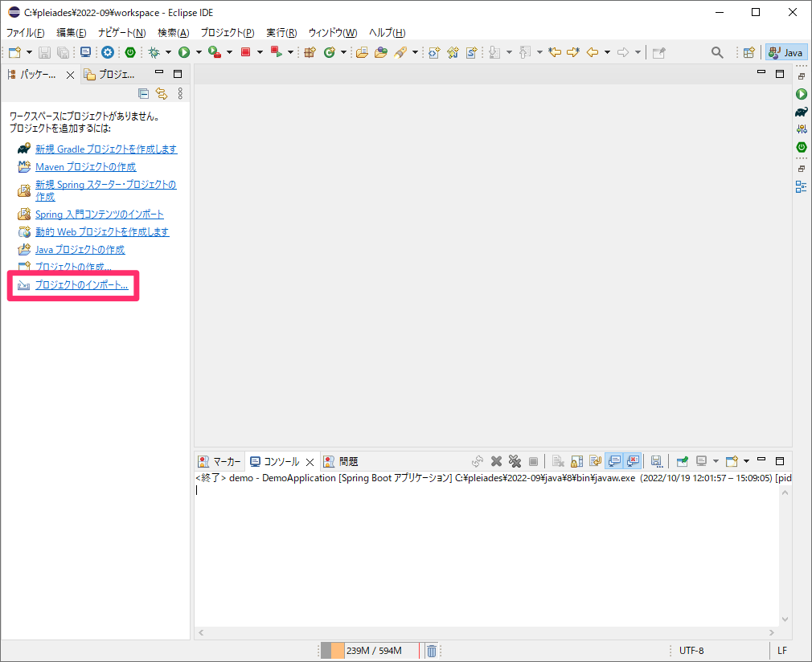Switch to the プロジェクト・エクスプローラー tab
The width and height of the screenshot is (812, 662).
point(110,75)
